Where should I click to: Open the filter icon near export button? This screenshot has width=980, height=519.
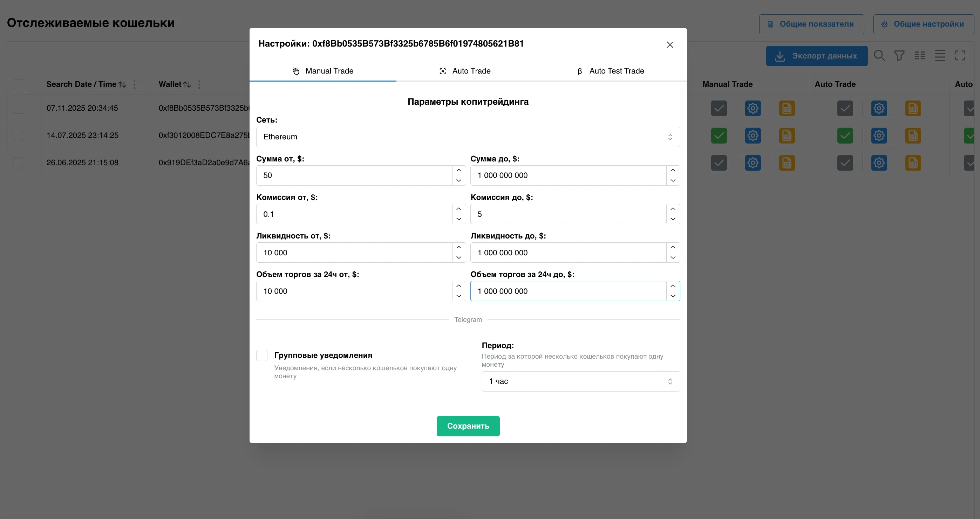pyautogui.click(x=900, y=56)
